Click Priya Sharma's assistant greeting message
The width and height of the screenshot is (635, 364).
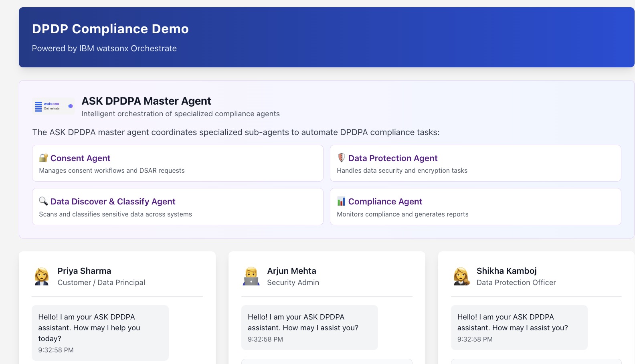click(x=100, y=333)
